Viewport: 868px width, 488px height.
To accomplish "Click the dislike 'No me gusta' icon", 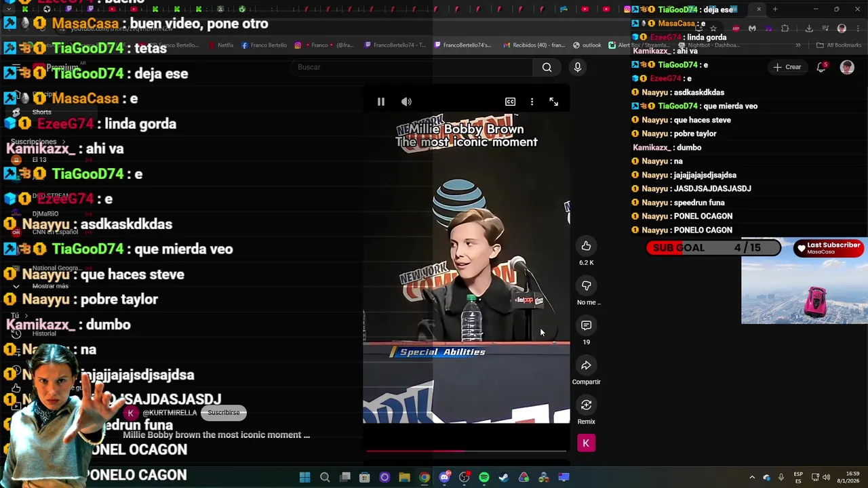I will 586,286.
